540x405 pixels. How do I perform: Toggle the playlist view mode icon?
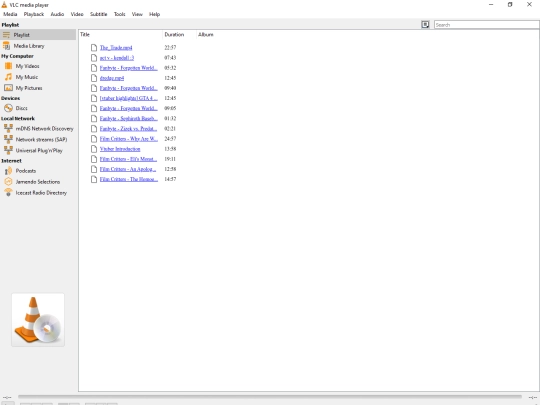(425, 24)
